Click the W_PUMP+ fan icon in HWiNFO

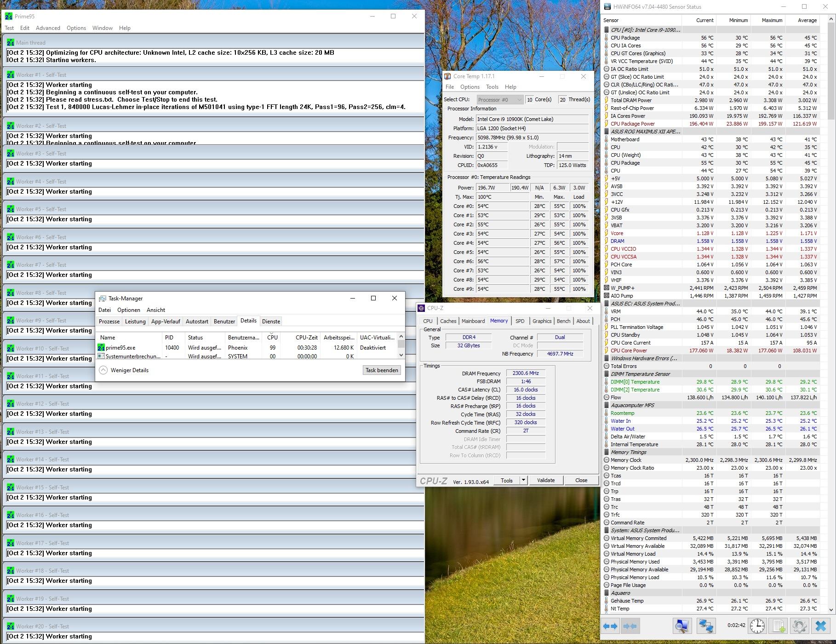[607, 288]
